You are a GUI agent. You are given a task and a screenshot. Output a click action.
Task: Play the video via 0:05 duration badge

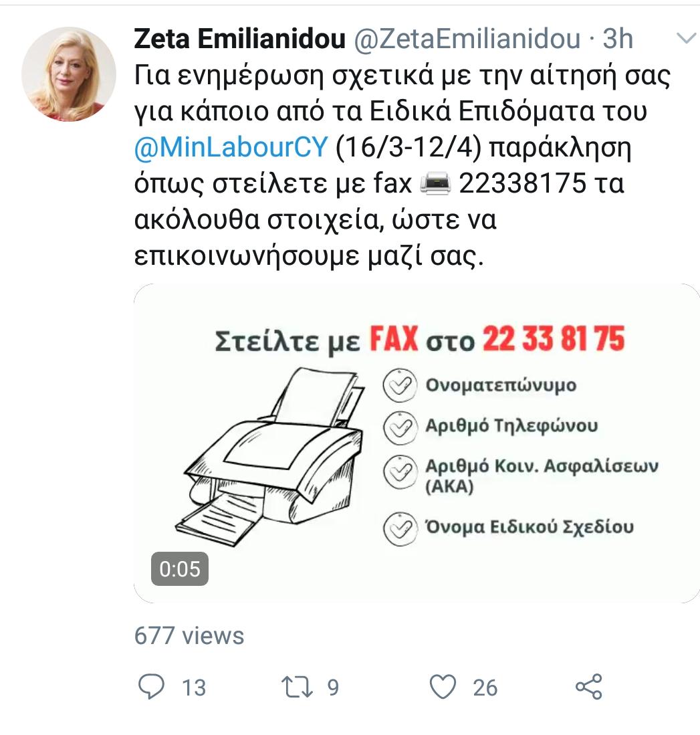(179, 569)
